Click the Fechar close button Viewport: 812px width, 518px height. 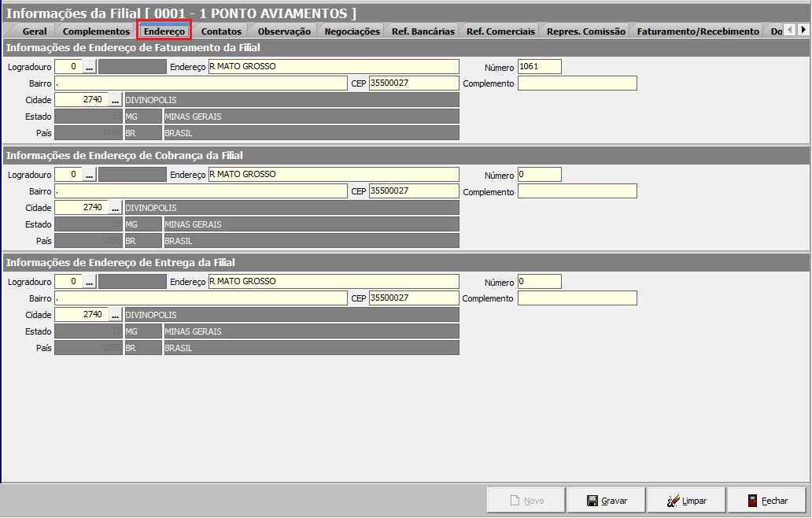(x=767, y=501)
